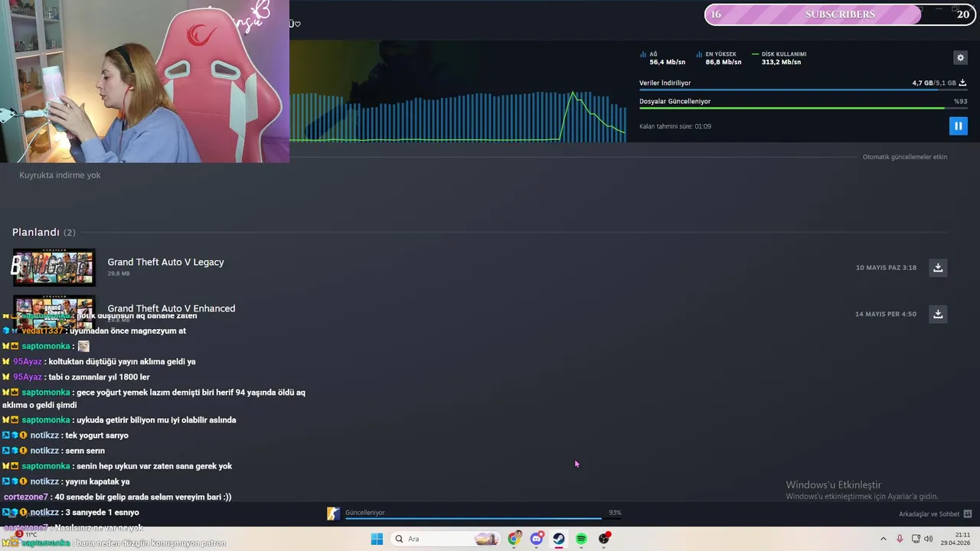Viewport: 980px width, 551px height.
Task: Click the friends chat icon at bottom right
Action: click(968, 514)
